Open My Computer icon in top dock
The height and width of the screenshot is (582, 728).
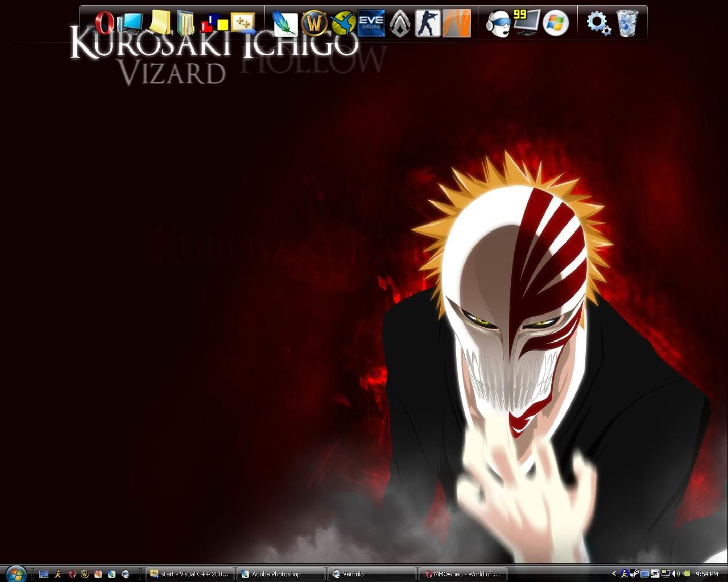point(130,24)
